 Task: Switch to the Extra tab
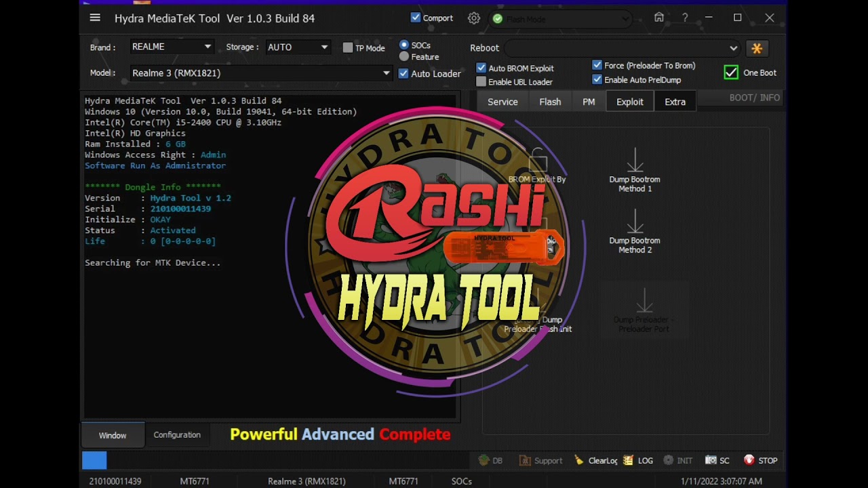(x=675, y=102)
